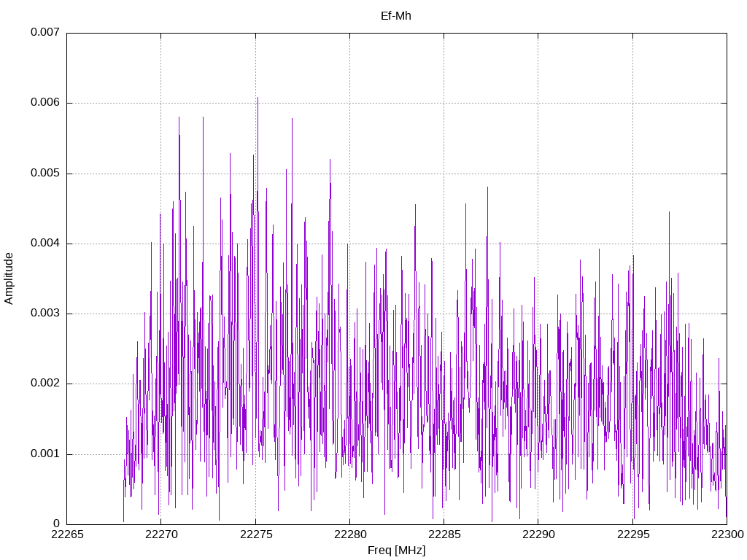Click the x-axis value 22295

[x=633, y=534]
